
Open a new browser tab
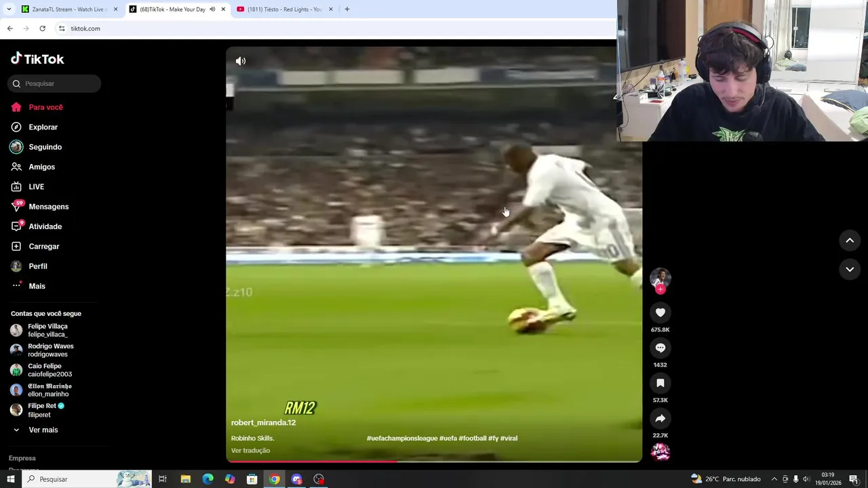click(x=347, y=9)
